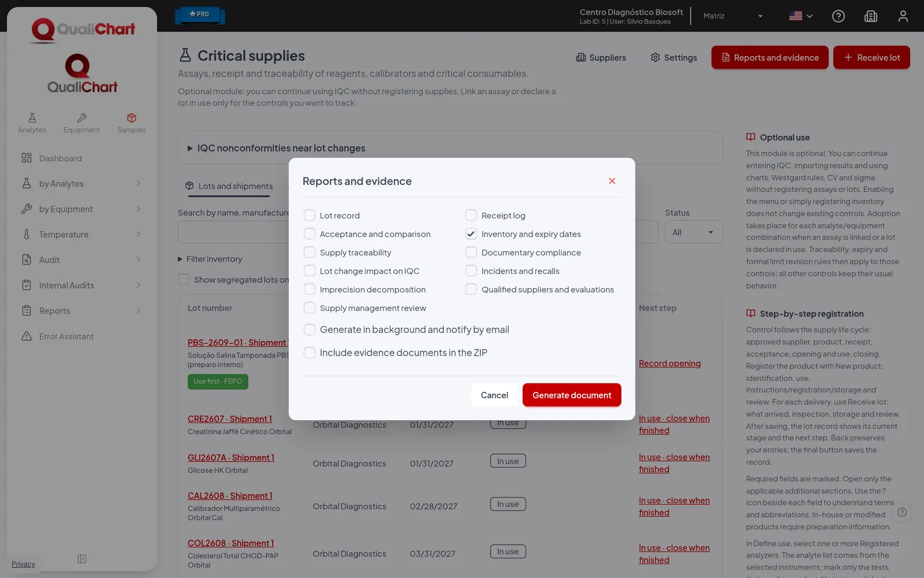Open the Privacy link

coord(23,564)
